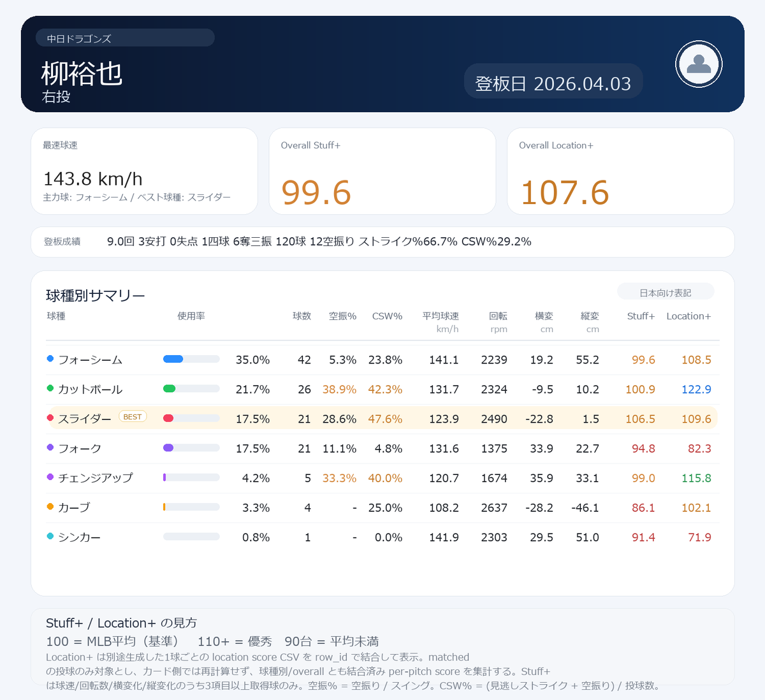The image size is (765, 700).
Task: Click the red スライダー pitch dot
Action: click(x=50, y=418)
